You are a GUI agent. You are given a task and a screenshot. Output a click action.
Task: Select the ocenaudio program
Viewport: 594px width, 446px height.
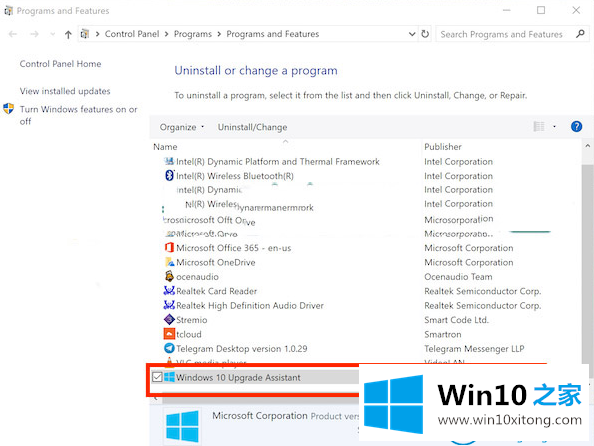[x=197, y=277]
